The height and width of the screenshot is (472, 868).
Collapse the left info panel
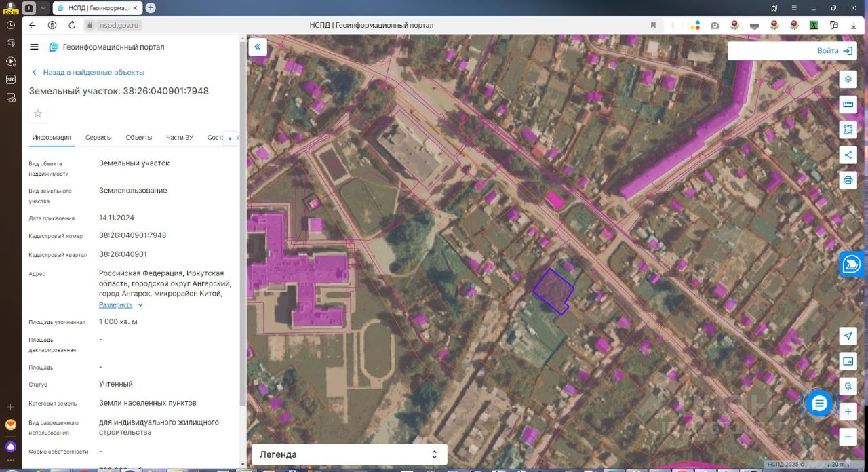(x=258, y=47)
